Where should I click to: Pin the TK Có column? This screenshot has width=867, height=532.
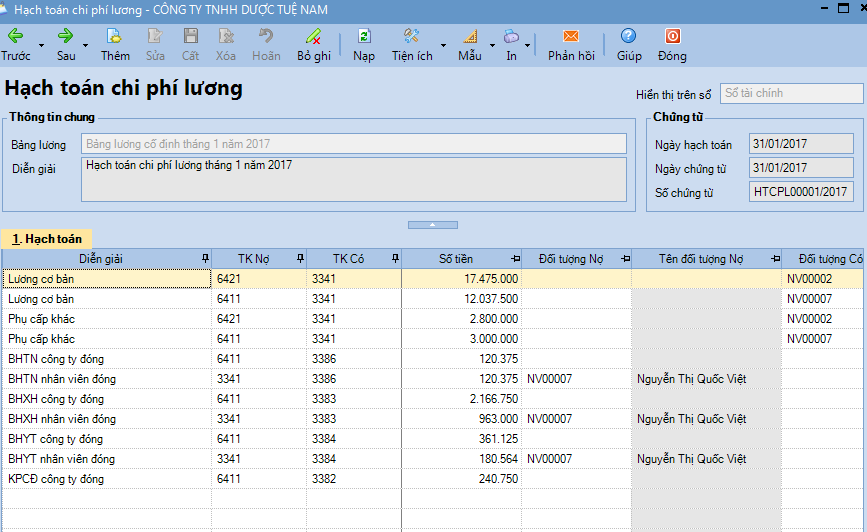(x=395, y=258)
